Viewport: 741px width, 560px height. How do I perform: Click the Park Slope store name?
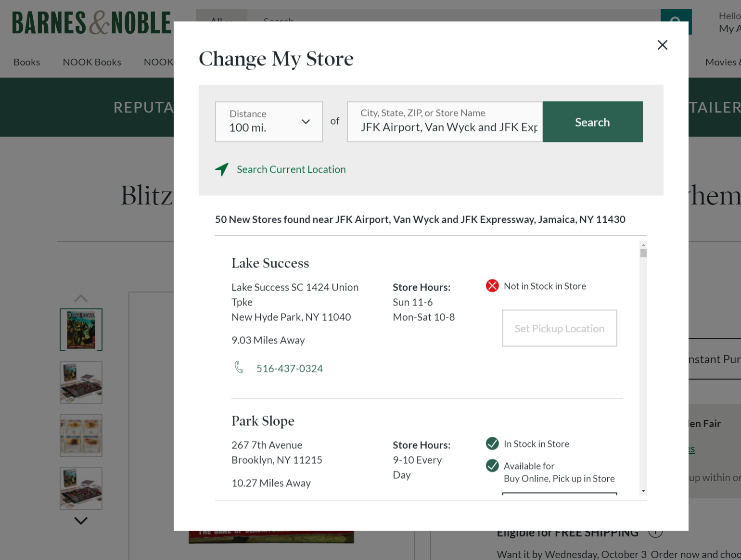point(263,421)
